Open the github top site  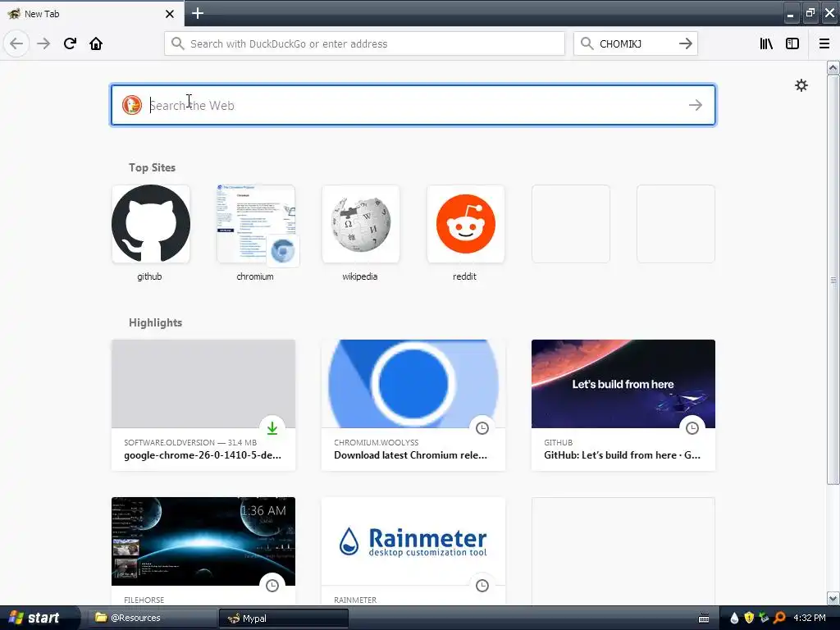(x=151, y=224)
